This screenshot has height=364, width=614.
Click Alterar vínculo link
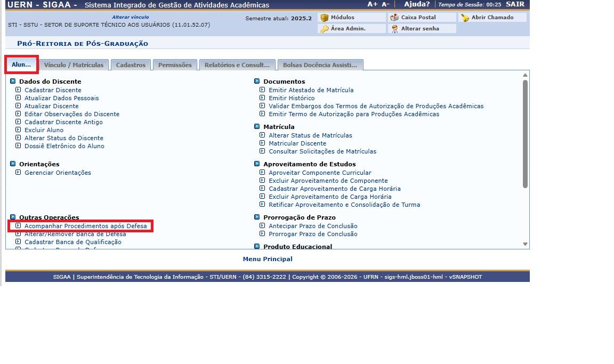pyautogui.click(x=130, y=17)
